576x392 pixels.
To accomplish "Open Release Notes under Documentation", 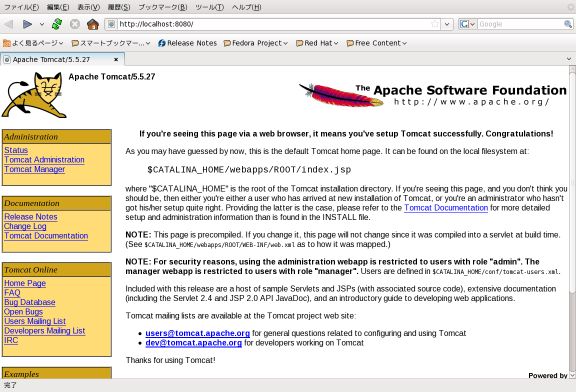I will (x=31, y=217).
